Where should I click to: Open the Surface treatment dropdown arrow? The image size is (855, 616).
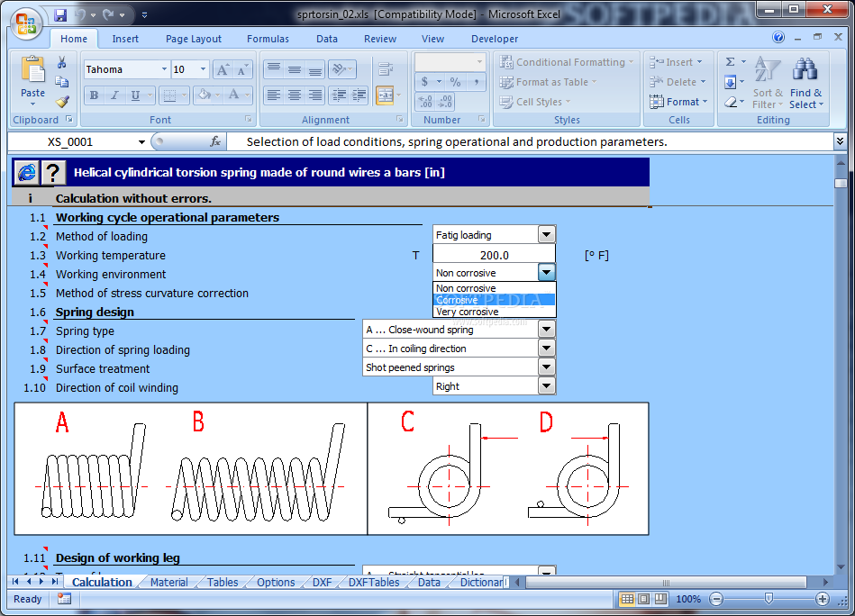[x=546, y=367]
